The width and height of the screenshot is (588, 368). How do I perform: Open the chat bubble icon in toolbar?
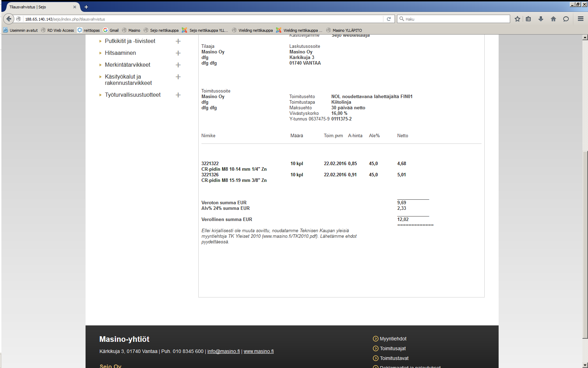(566, 19)
